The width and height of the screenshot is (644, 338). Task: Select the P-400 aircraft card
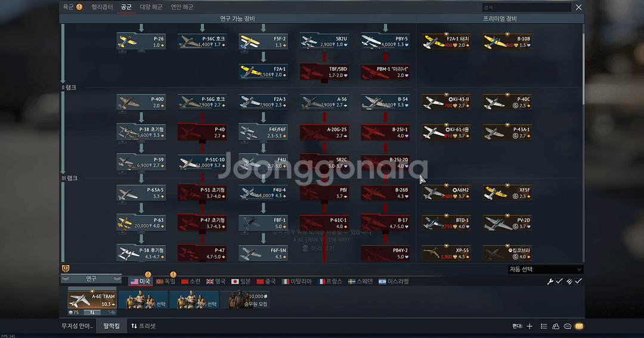141,102
